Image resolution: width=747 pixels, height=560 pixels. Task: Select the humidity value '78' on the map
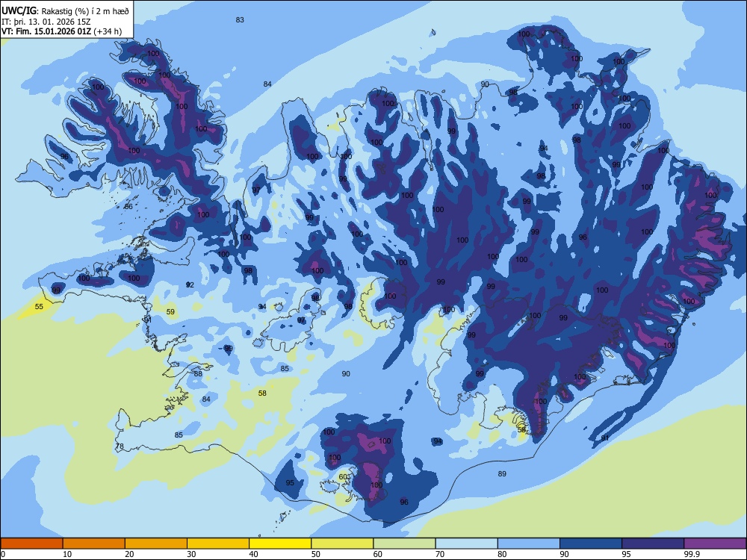(x=120, y=447)
